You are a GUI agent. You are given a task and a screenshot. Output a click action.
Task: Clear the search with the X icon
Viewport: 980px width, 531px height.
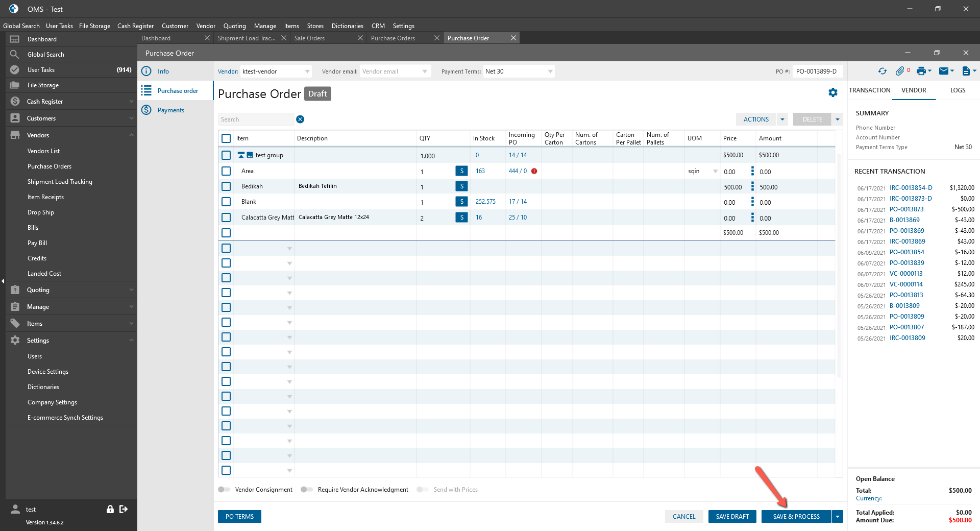coord(300,119)
